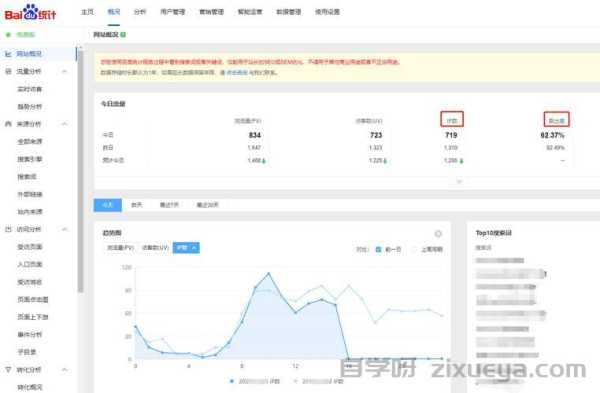Show 浏览量(PV) in the trend chart
Viewport: 600px width, 393px height.
121,248
